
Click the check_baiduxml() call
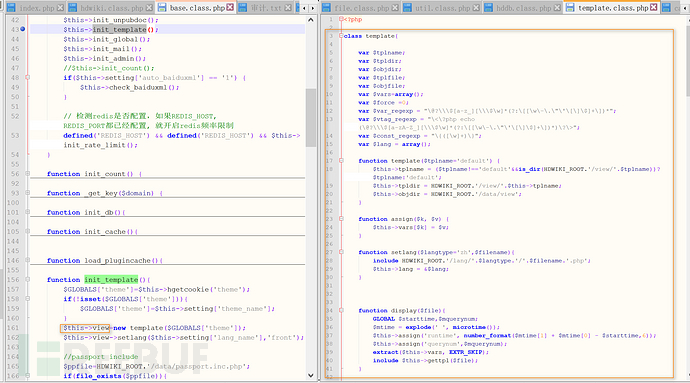(x=143, y=87)
